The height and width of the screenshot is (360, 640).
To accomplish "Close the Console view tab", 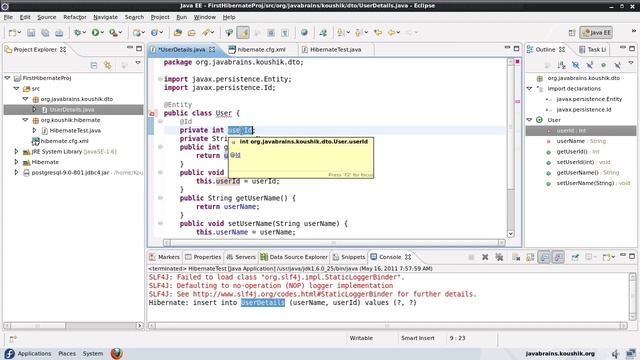I will click(408, 257).
